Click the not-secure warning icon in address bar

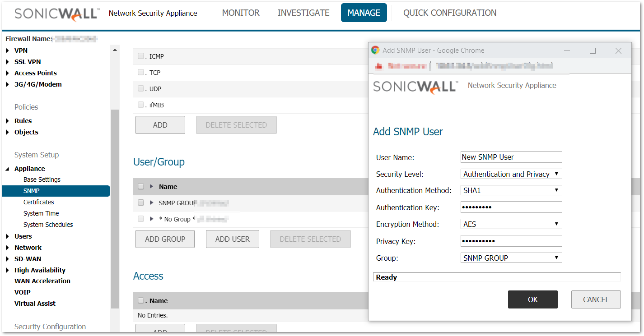(379, 66)
